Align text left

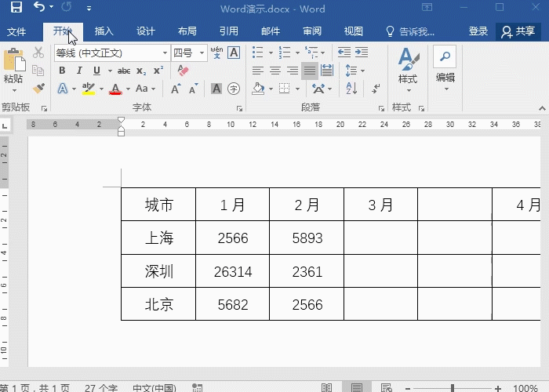click(258, 71)
